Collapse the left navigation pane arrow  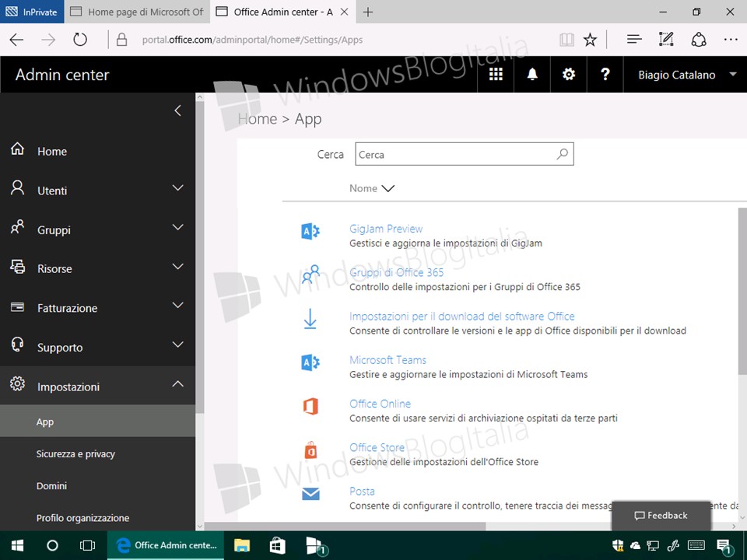pos(177,110)
